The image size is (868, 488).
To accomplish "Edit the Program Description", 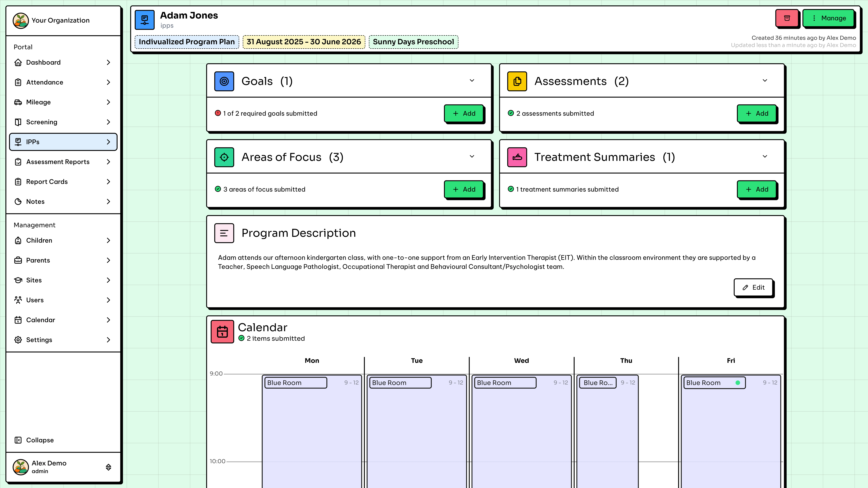I will click(753, 287).
